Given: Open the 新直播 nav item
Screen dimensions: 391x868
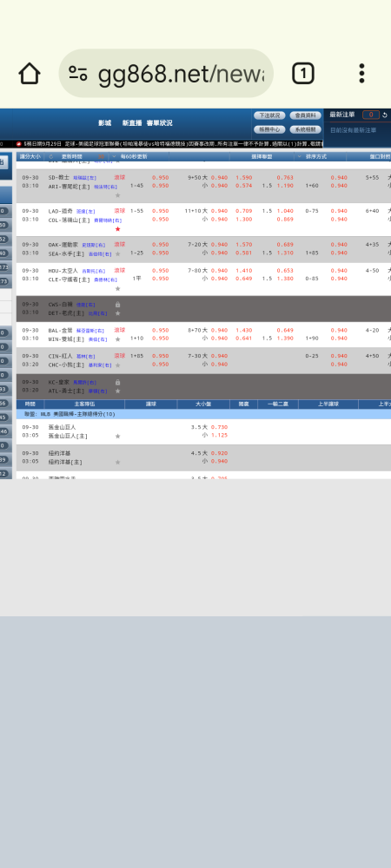Looking at the screenshot, I should 132,123.
